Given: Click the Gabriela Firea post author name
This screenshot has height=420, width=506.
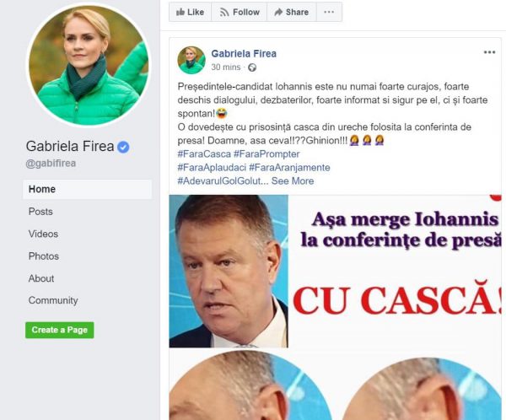Looking at the screenshot, I should [x=244, y=54].
